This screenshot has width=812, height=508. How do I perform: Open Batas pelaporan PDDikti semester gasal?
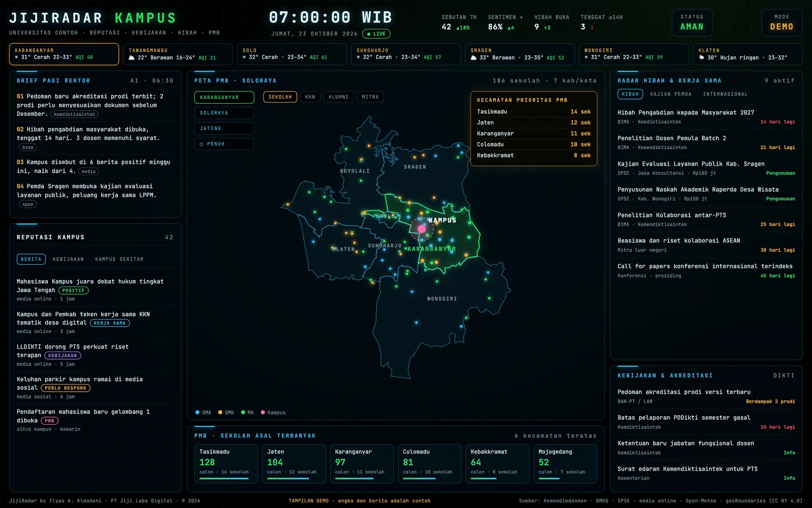706,422
